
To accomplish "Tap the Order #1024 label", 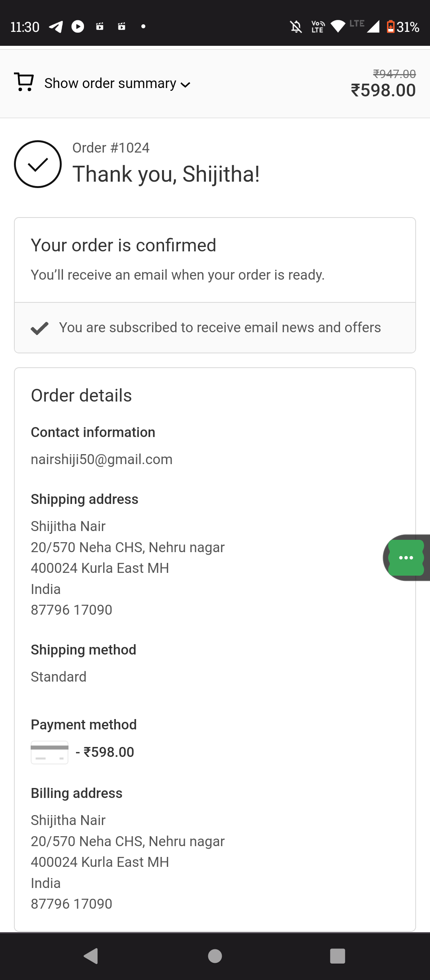I will 111,148.
